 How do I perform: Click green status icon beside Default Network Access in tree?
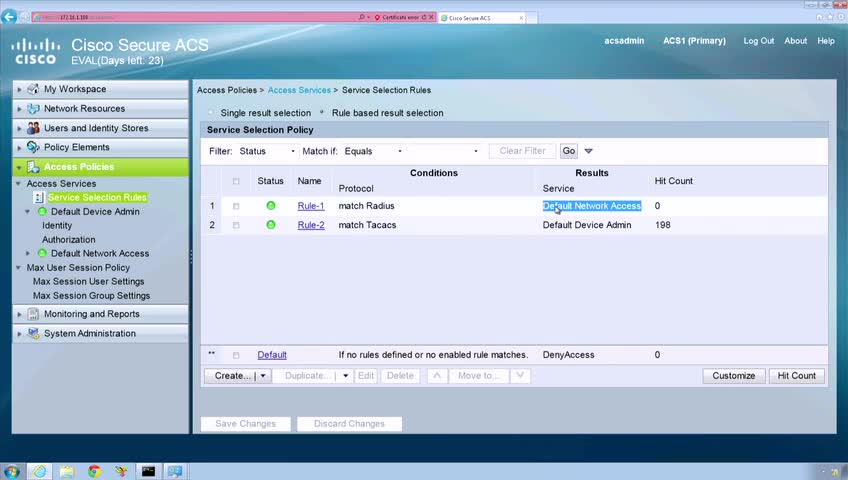pos(42,254)
